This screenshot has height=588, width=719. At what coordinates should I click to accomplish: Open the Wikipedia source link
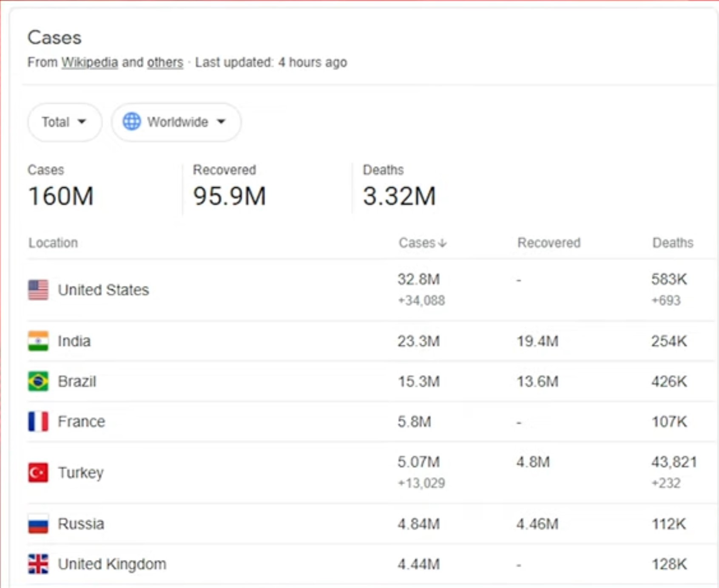tap(90, 62)
